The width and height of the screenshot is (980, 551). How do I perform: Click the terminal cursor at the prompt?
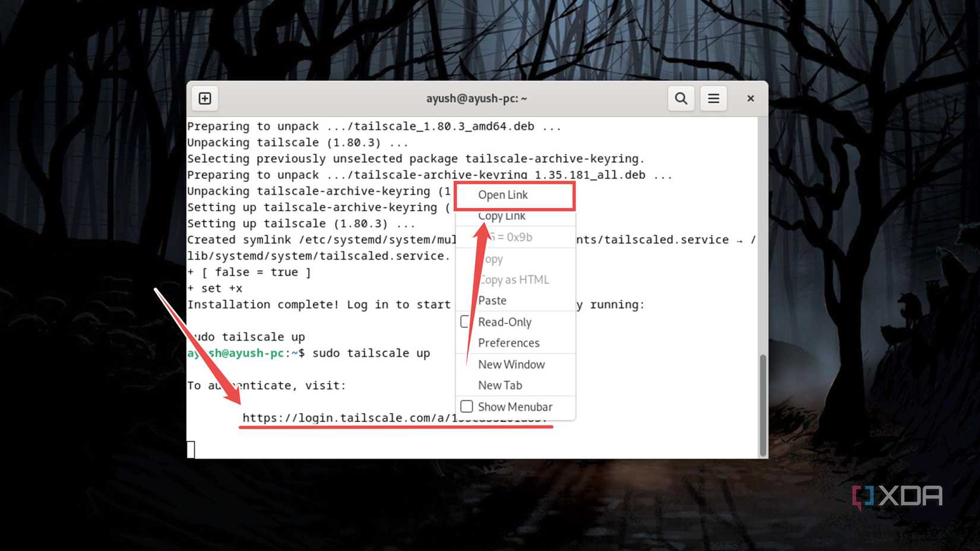pos(191,449)
